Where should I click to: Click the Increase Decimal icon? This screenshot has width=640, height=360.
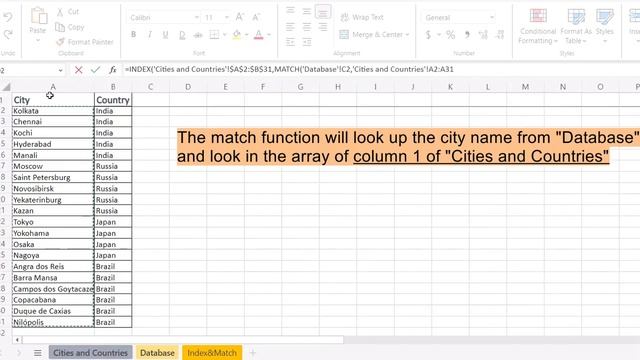[x=483, y=35]
